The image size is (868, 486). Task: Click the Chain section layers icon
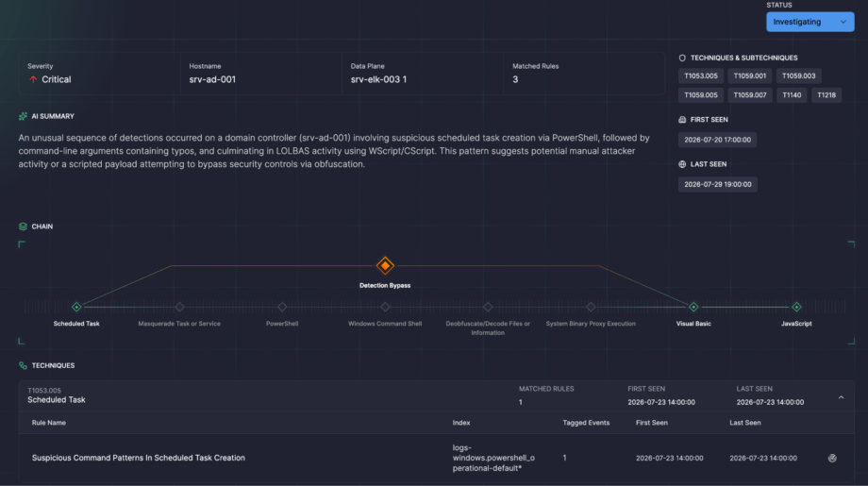tap(23, 226)
